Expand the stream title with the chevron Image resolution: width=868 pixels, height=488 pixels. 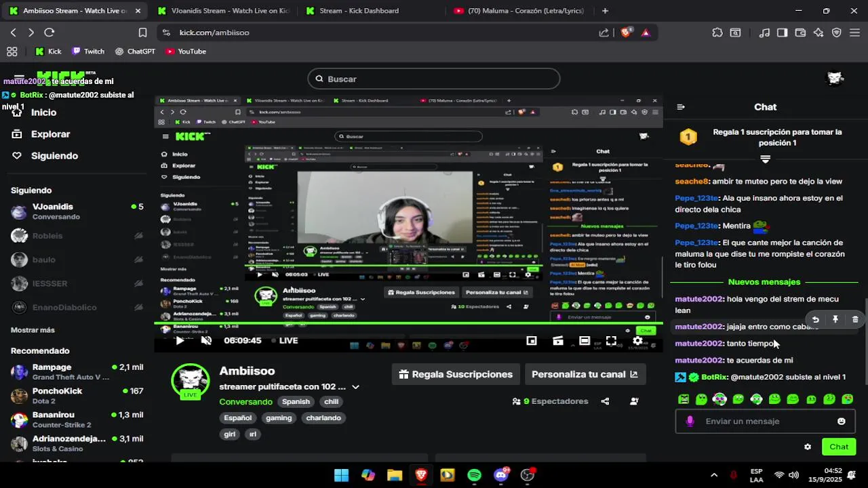click(355, 387)
